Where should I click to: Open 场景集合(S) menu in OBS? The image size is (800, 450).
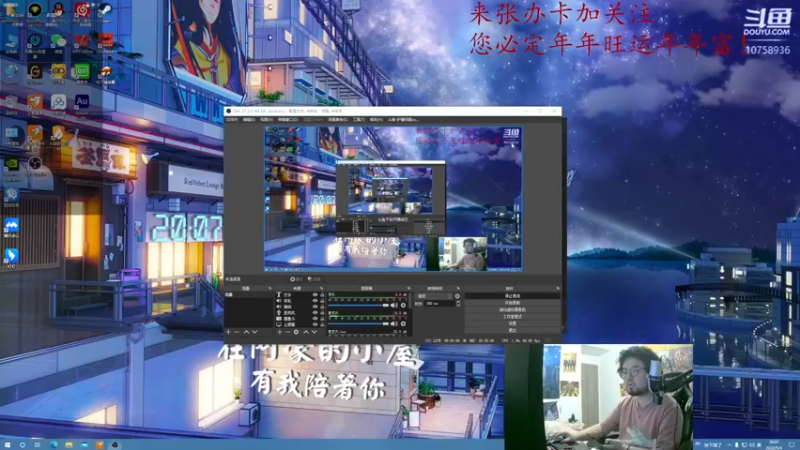338,120
